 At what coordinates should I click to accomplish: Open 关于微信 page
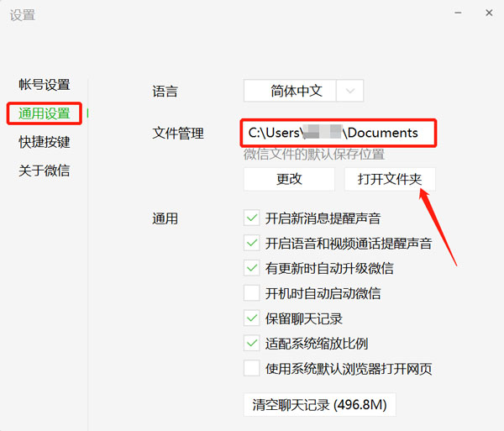coord(44,171)
